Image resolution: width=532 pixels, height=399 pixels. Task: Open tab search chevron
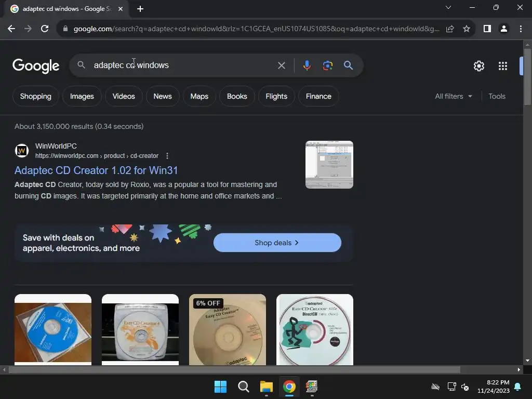(x=448, y=7)
